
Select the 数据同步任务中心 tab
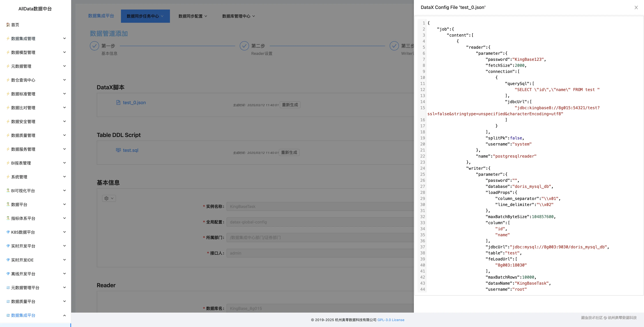pyautogui.click(x=145, y=16)
